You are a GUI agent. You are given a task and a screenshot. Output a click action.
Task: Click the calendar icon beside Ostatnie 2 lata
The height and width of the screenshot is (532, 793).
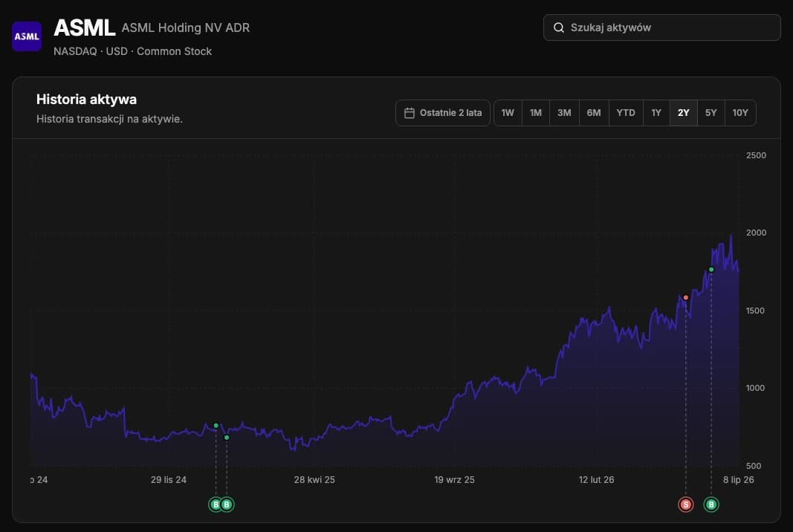coord(410,113)
